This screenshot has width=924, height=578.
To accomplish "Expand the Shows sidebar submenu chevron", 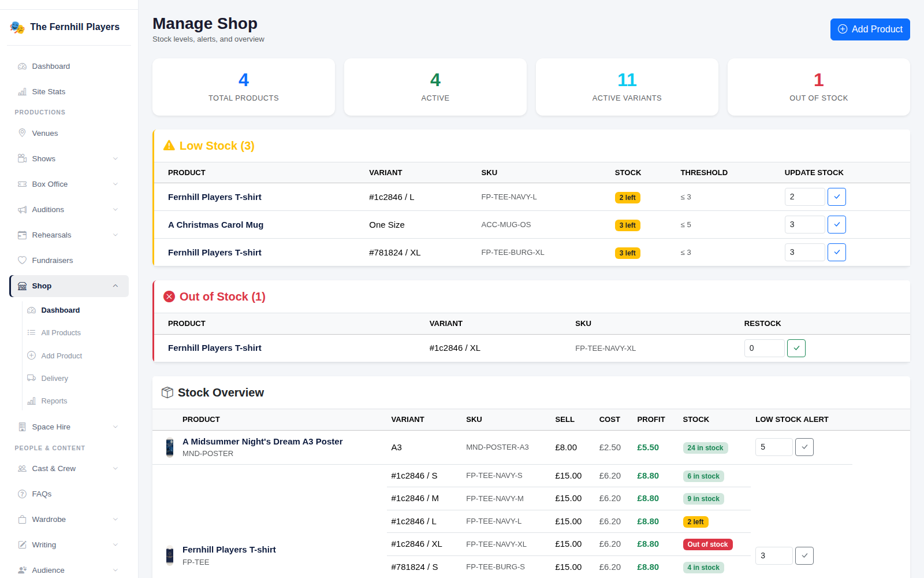I will 115,159.
